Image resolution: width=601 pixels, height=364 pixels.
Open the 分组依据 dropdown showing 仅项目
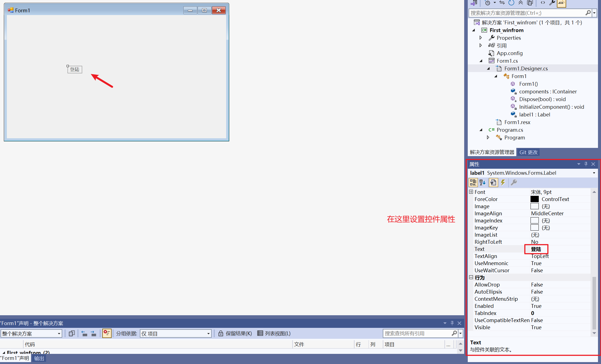coord(208,334)
